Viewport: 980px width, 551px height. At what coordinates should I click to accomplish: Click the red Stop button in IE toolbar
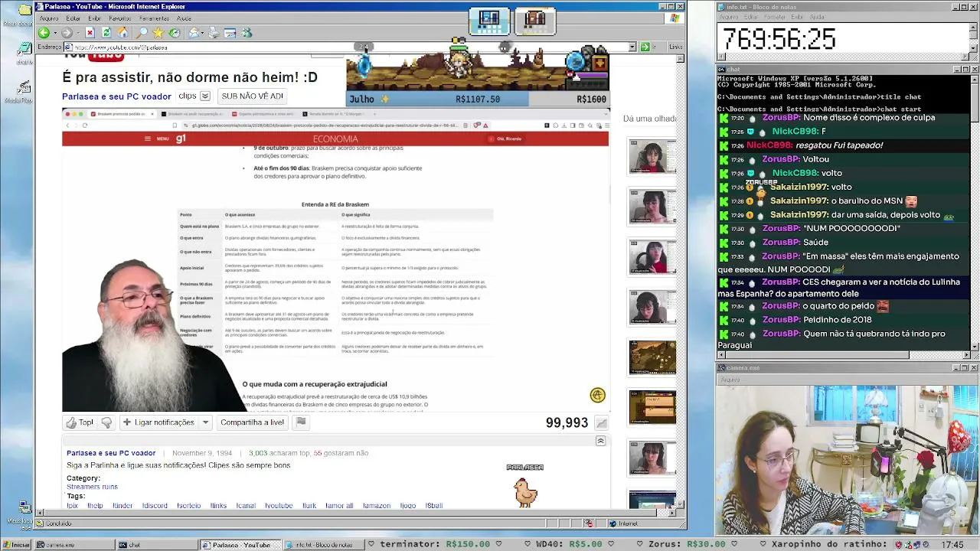(90, 33)
